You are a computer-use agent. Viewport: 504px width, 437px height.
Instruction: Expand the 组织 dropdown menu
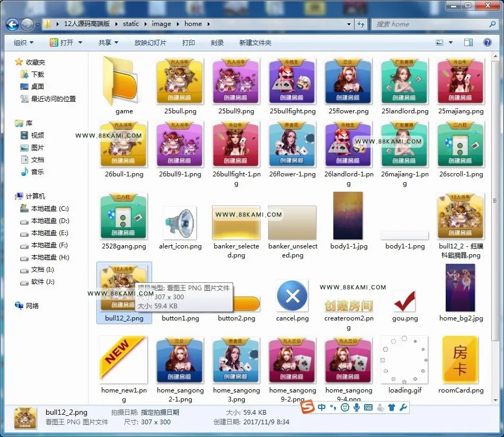point(23,42)
